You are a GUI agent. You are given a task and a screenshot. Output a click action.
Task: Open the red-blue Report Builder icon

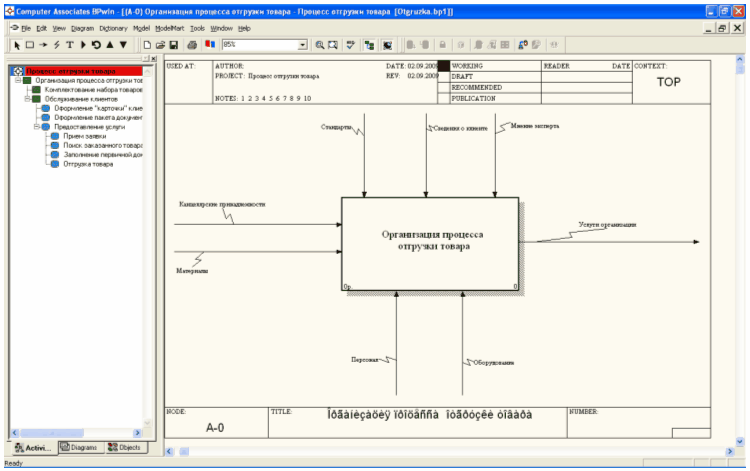[x=210, y=45]
